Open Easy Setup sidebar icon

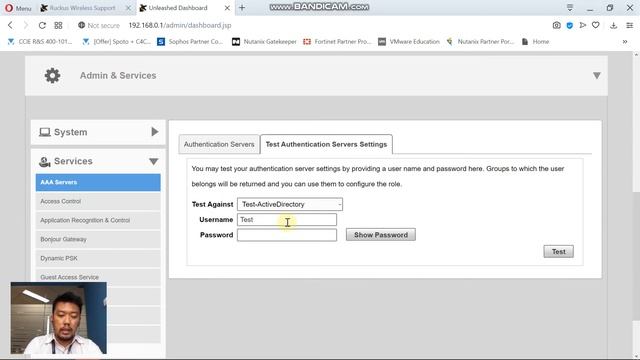pyautogui.click(x=630, y=25)
